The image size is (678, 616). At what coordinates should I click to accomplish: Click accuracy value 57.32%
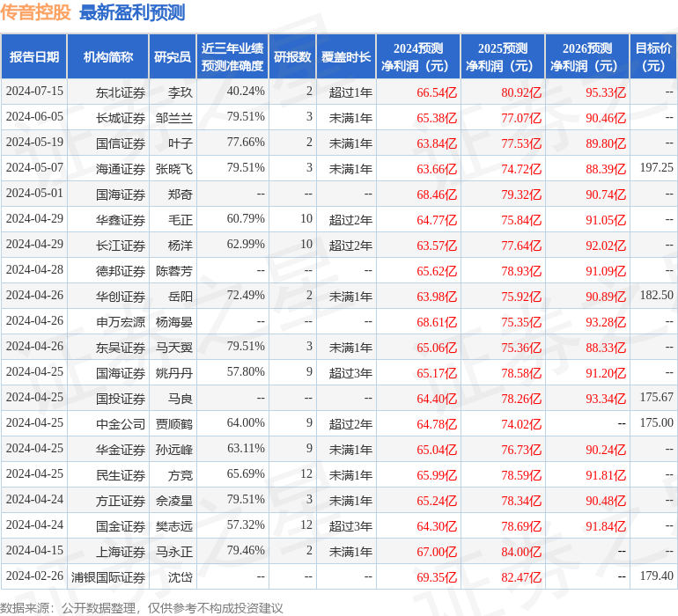pos(246,524)
